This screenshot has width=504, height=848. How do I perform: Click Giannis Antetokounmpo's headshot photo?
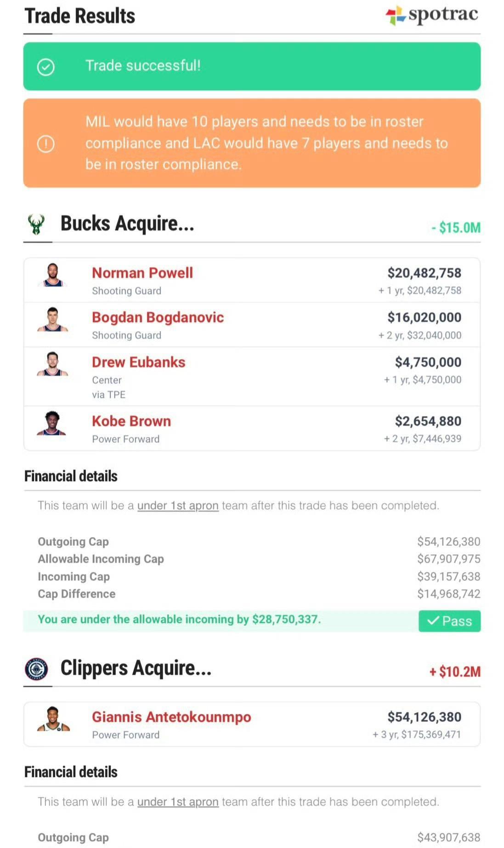(x=53, y=719)
